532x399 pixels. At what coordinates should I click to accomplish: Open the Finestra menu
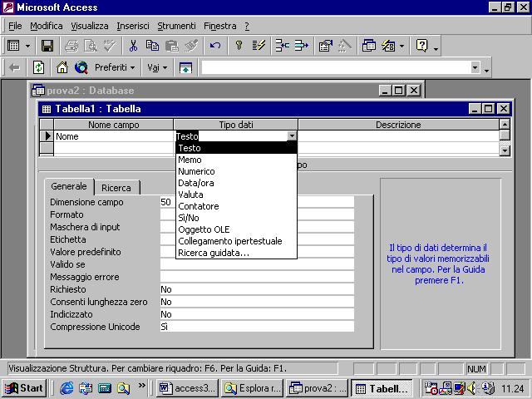pos(219,26)
